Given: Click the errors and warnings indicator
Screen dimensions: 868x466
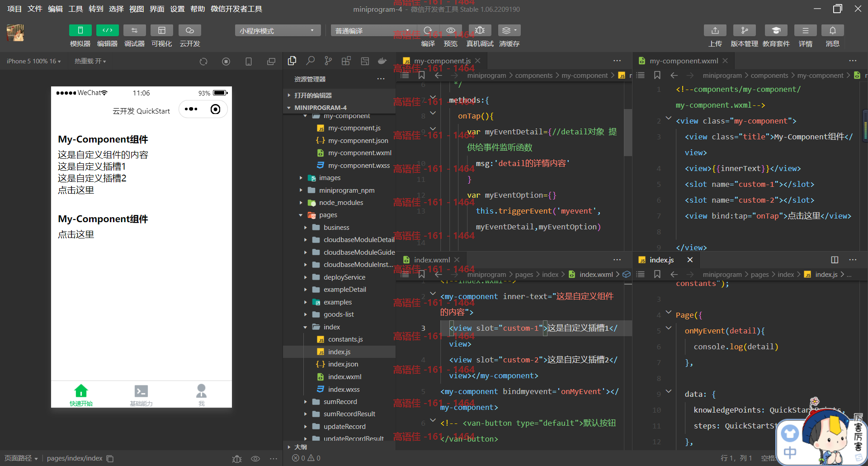Looking at the screenshot, I should (x=307, y=458).
